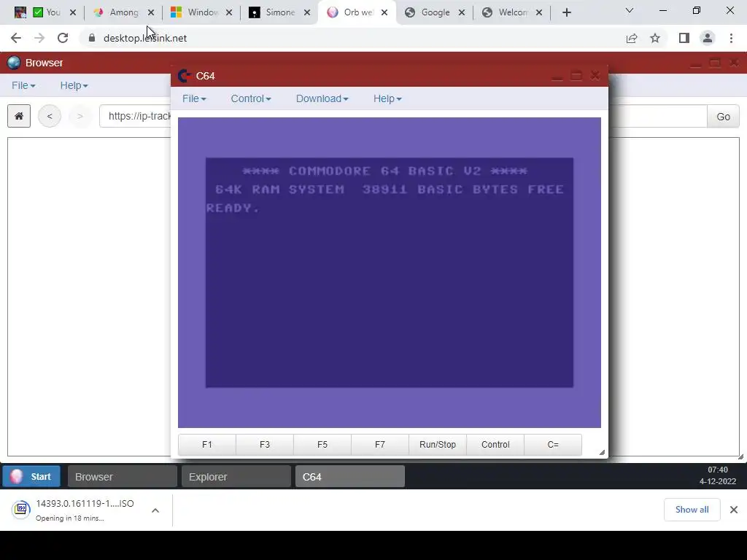This screenshot has width=747, height=560.
Task: Open the Browser window's File menu
Action: tap(23, 85)
